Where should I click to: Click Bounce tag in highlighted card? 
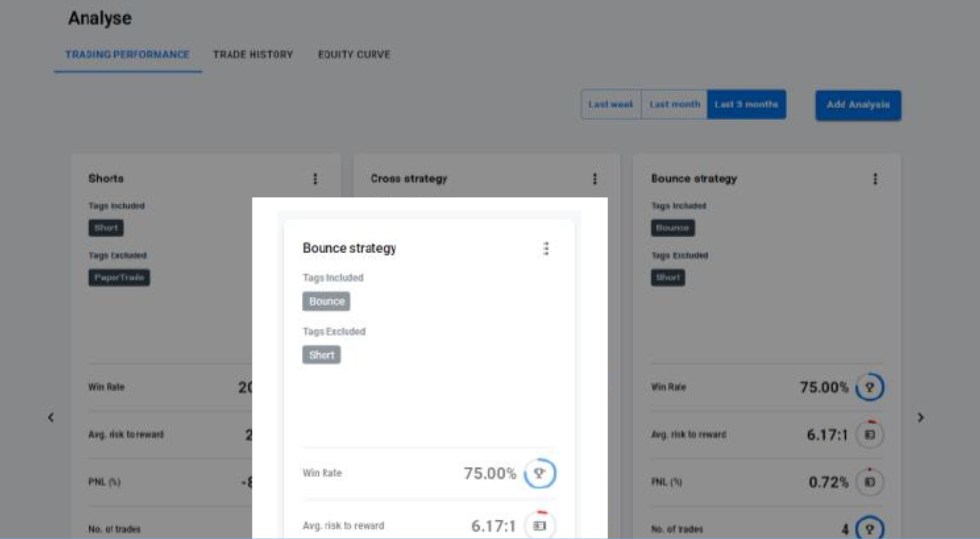tap(326, 301)
